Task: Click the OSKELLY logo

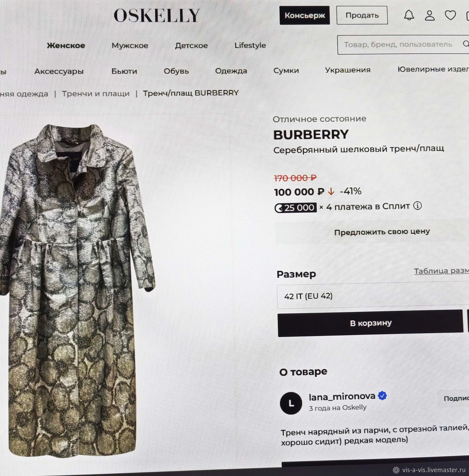Action: point(157,16)
